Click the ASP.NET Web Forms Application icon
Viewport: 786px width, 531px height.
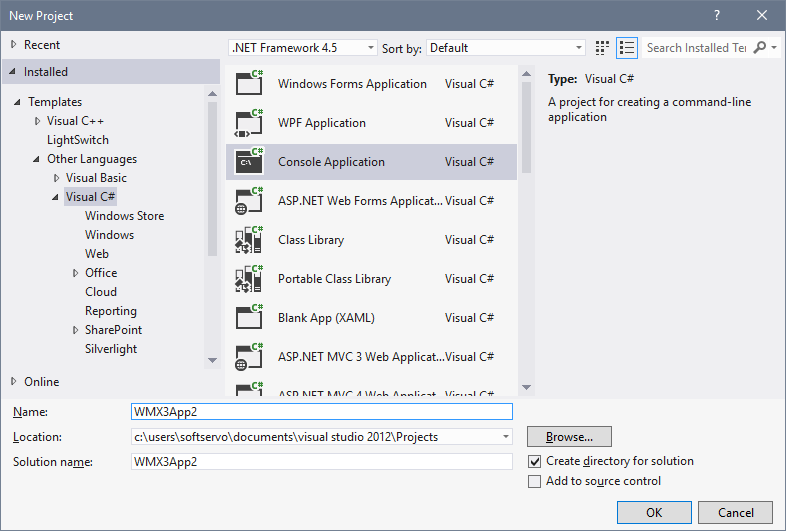(x=249, y=201)
